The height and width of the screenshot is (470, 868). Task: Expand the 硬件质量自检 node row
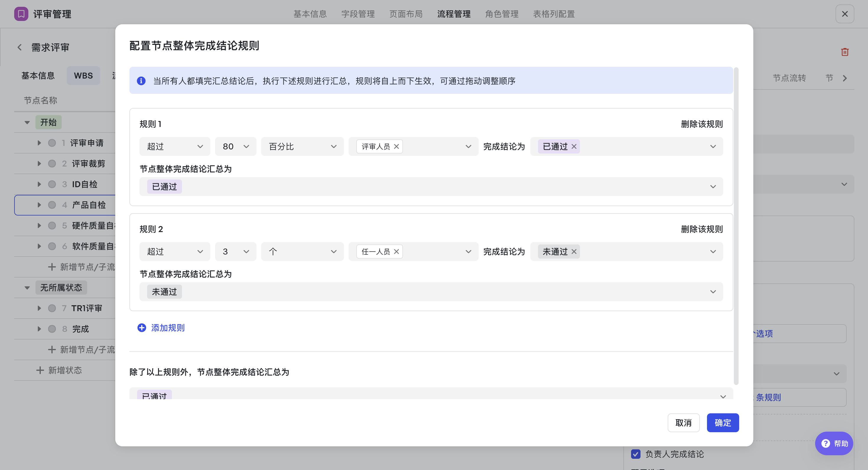pos(39,226)
